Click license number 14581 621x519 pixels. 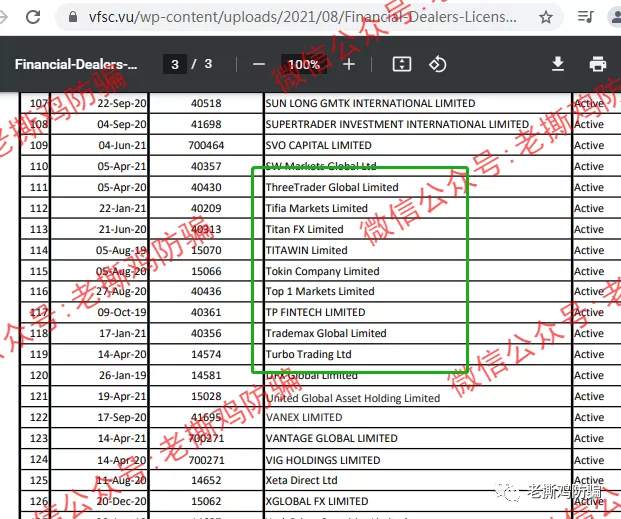point(206,376)
